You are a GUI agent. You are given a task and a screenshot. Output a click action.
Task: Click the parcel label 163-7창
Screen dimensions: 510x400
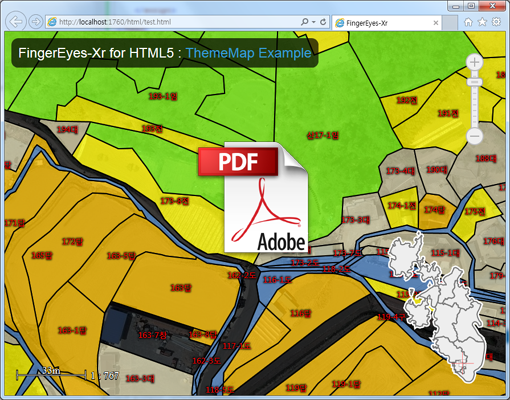coord(152,335)
